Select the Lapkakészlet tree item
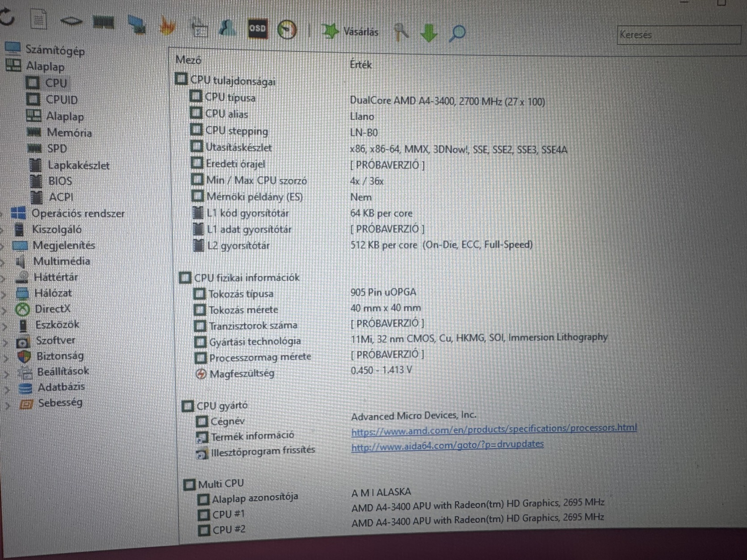This screenshot has height=560, width=747. [79, 165]
